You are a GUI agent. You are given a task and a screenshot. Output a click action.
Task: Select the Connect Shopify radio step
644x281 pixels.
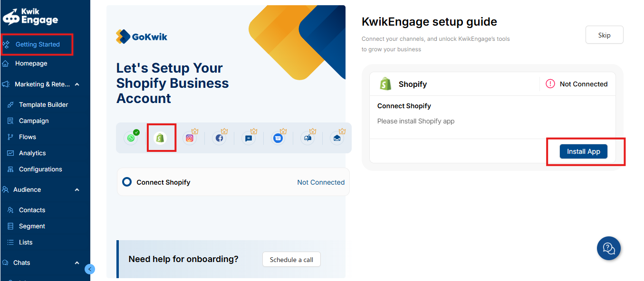click(127, 182)
